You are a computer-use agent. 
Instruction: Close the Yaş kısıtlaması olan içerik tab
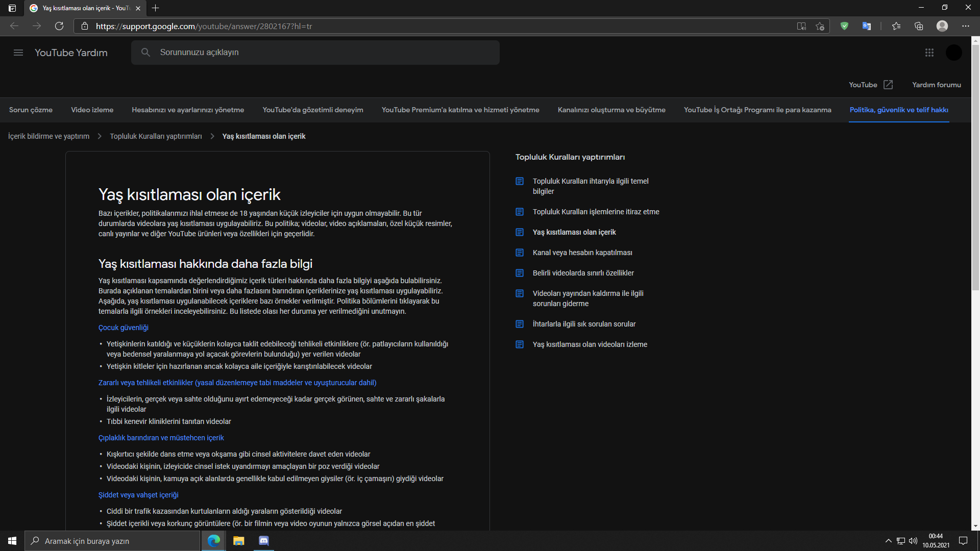click(138, 8)
